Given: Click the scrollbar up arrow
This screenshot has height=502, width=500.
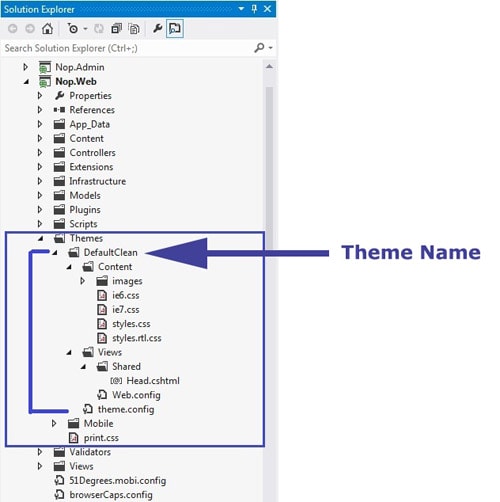Looking at the screenshot, I should pos(269,67).
